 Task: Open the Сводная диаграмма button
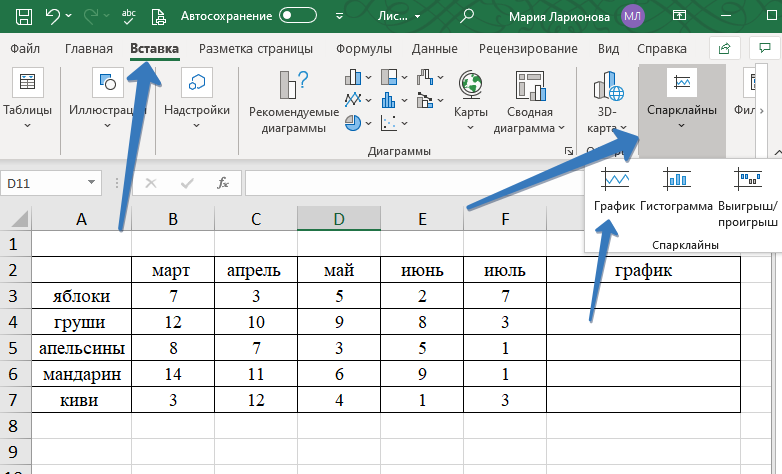(x=529, y=102)
